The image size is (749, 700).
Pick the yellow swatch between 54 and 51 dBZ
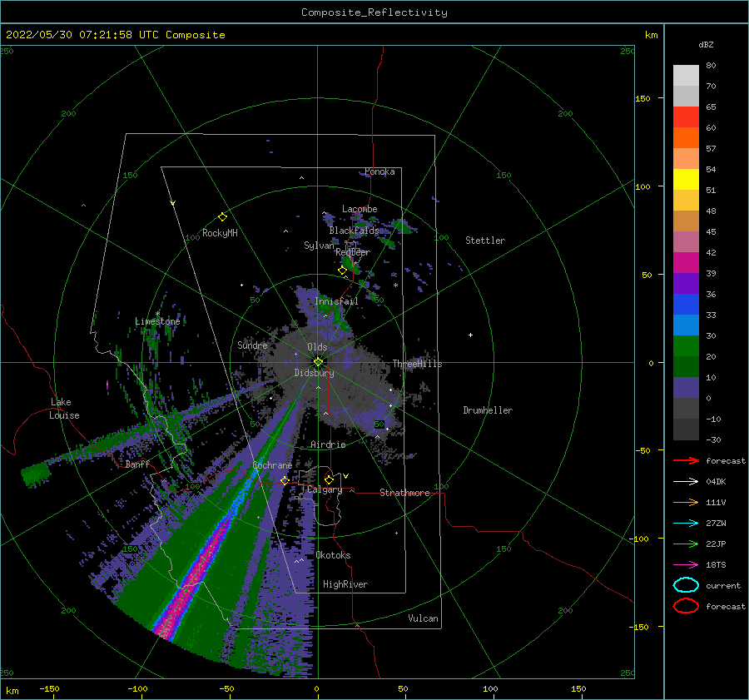(686, 180)
